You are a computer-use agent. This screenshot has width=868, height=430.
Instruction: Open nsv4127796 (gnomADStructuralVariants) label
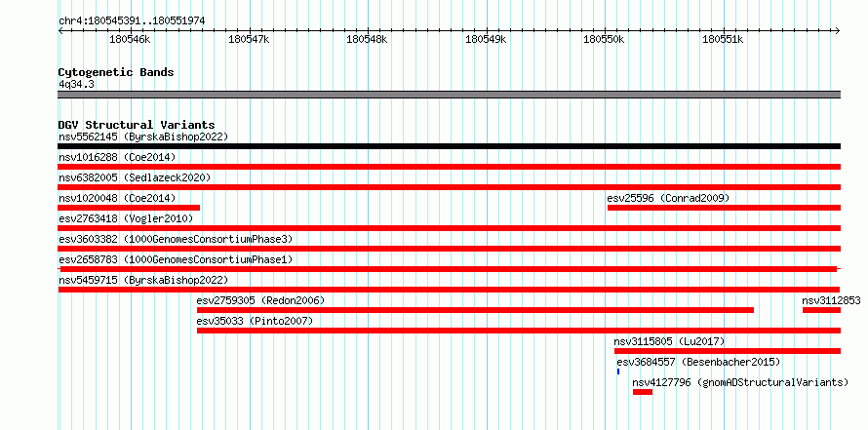pos(740,382)
